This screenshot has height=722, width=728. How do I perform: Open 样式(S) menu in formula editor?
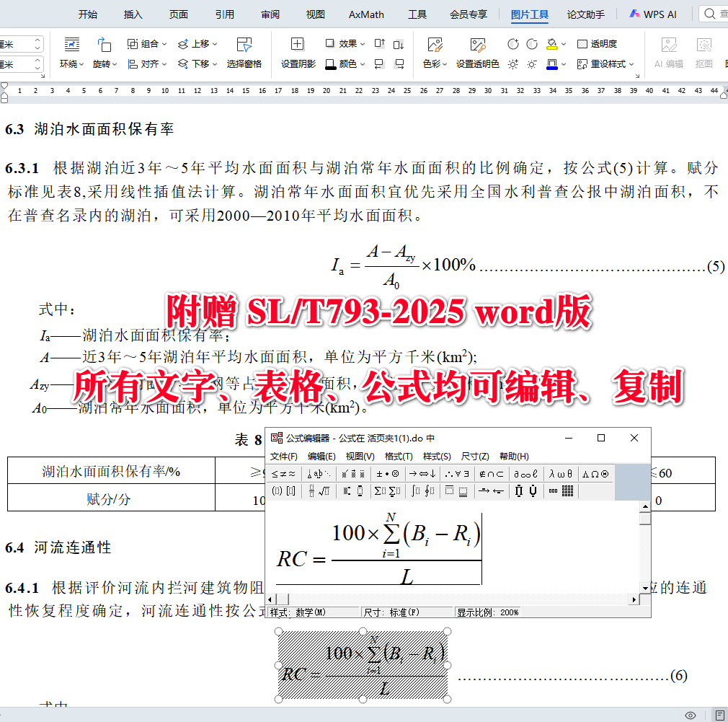[436, 457]
